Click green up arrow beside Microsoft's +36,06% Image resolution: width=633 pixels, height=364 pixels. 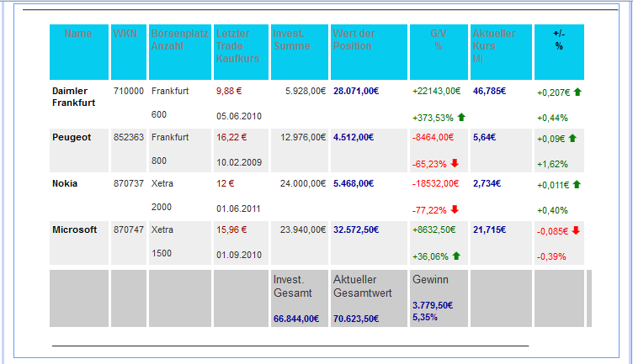coord(455,256)
